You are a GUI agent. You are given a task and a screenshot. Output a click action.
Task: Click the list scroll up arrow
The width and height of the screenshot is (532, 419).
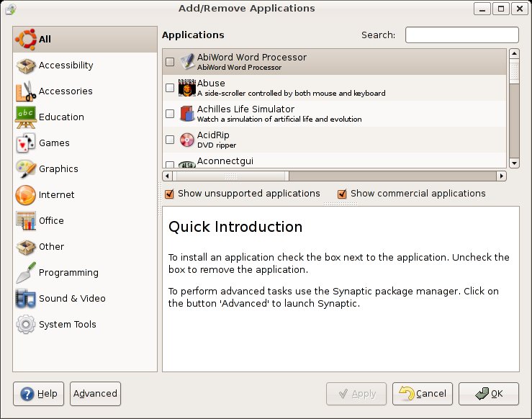point(514,53)
